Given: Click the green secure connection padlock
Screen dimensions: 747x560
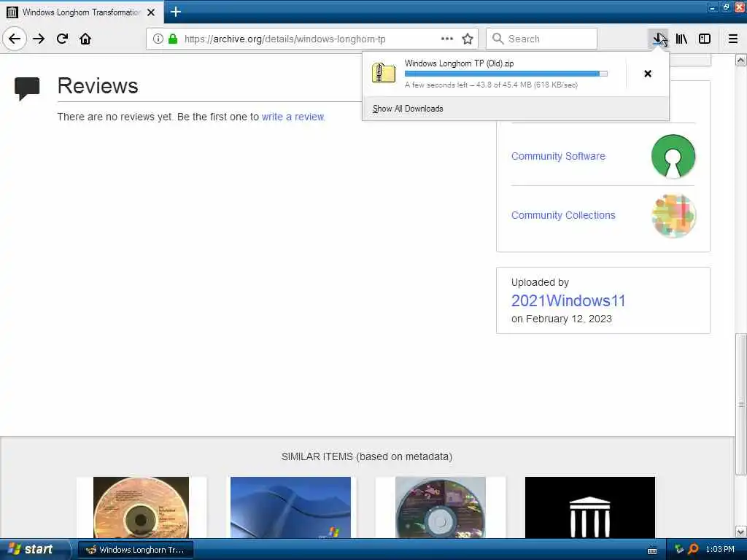Looking at the screenshot, I should coord(173,39).
